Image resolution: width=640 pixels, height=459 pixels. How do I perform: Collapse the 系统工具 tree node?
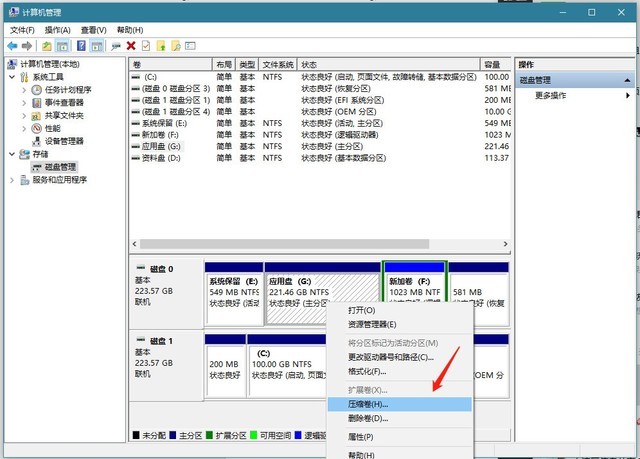tap(12, 77)
